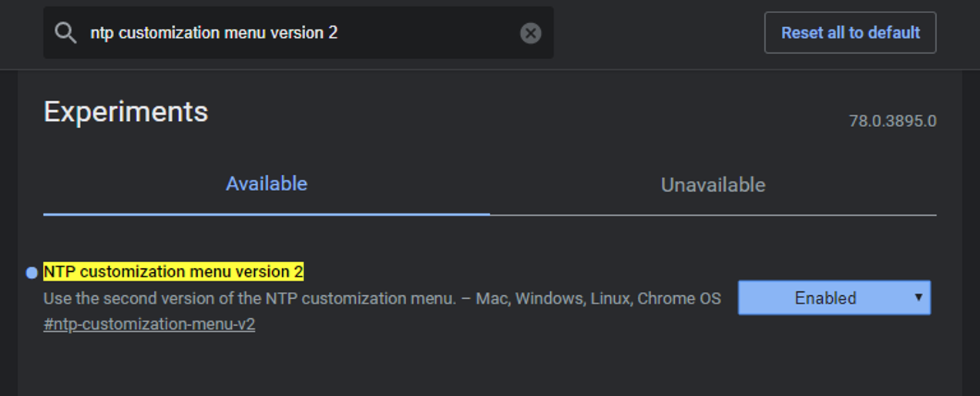The width and height of the screenshot is (980, 396).
Task: Switch to the Available tab
Action: click(x=267, y=183)
